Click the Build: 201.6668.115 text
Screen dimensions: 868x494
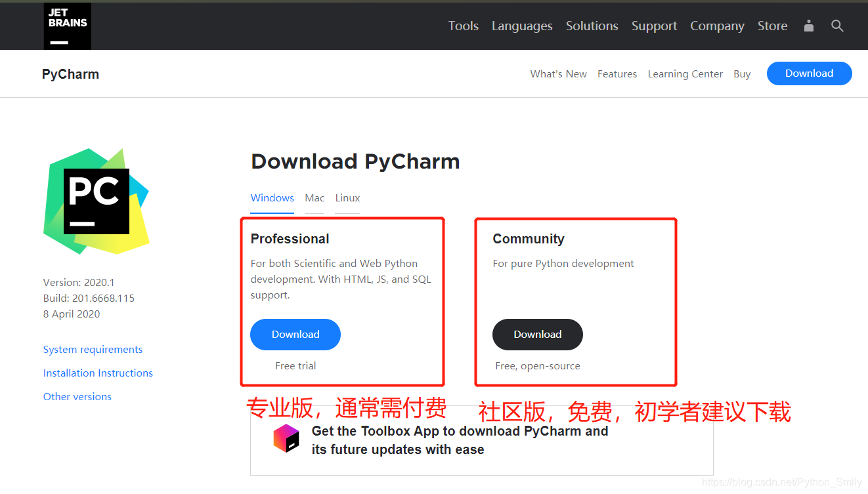[x=89, y=298]
